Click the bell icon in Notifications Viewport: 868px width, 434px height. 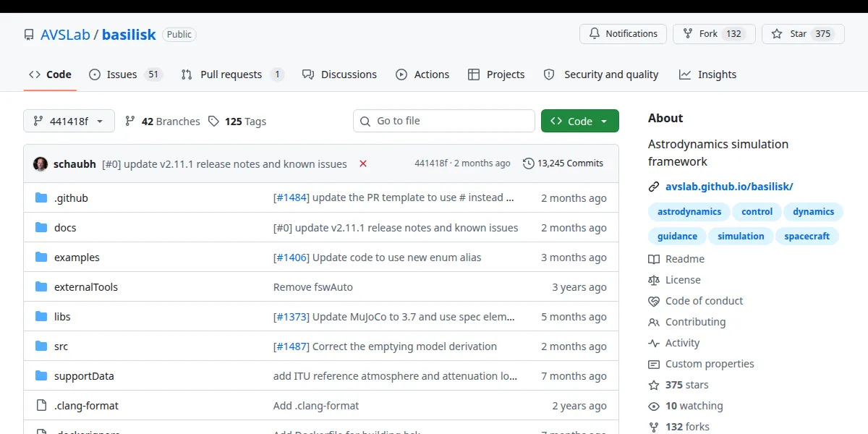[595, 34]
